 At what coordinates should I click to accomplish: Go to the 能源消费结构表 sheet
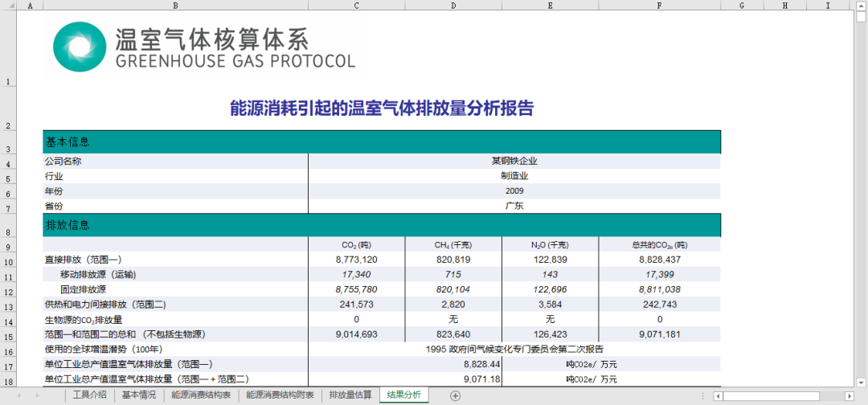(201, 395)
